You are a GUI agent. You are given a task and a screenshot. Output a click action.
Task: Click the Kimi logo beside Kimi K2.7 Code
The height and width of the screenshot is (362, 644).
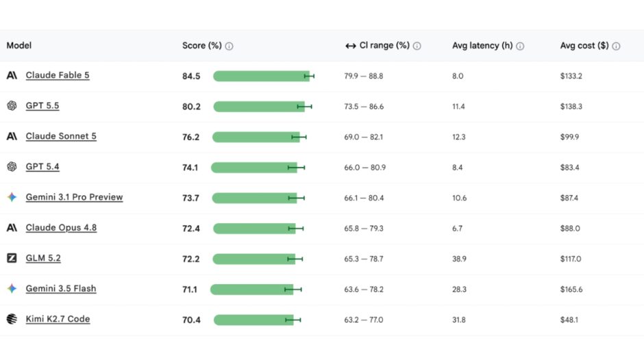12,319
